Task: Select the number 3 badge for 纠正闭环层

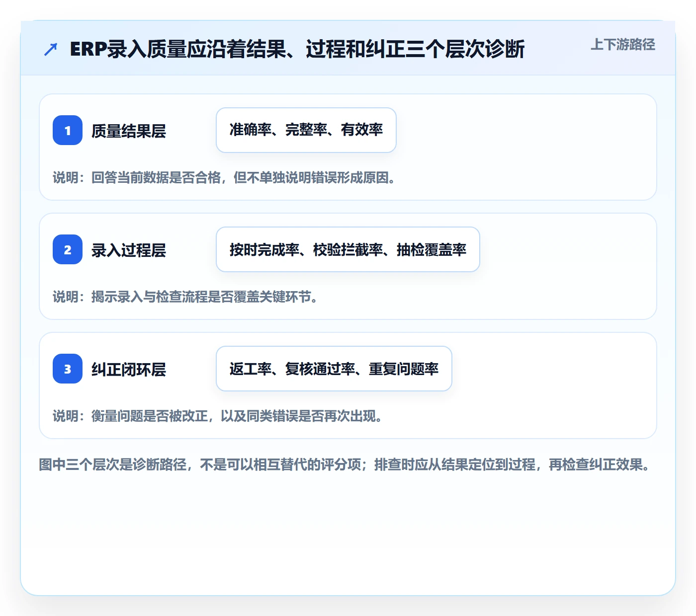Action: pos(68,369)
